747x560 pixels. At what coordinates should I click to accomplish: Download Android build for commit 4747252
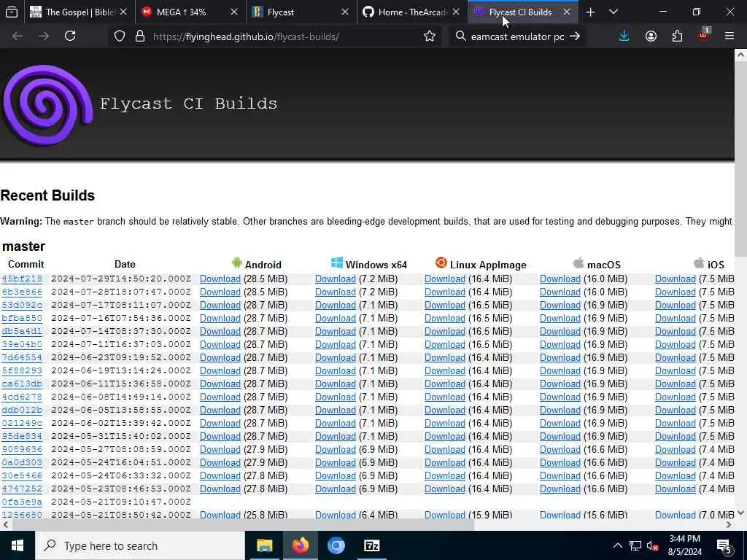click(x=220, y=489)
